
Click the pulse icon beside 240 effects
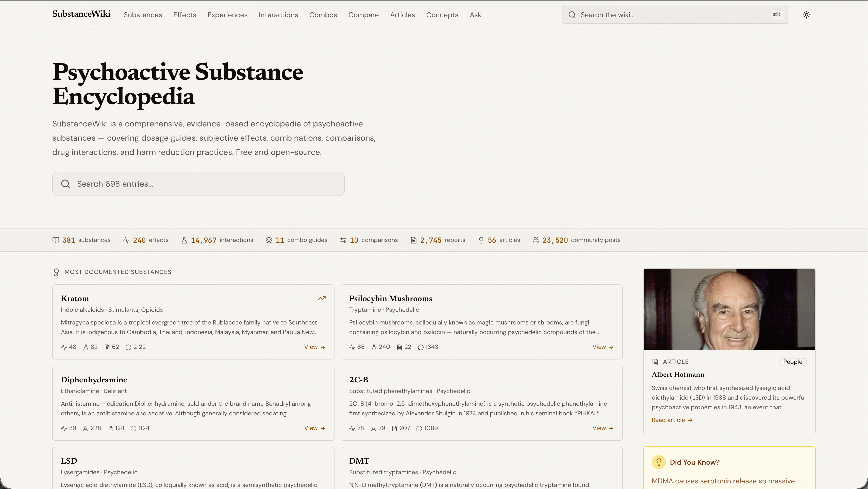pos(126,240)
